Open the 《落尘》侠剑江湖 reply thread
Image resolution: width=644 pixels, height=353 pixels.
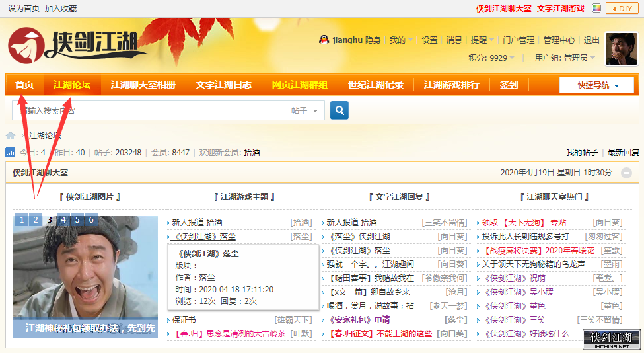(x=358, y=236)
